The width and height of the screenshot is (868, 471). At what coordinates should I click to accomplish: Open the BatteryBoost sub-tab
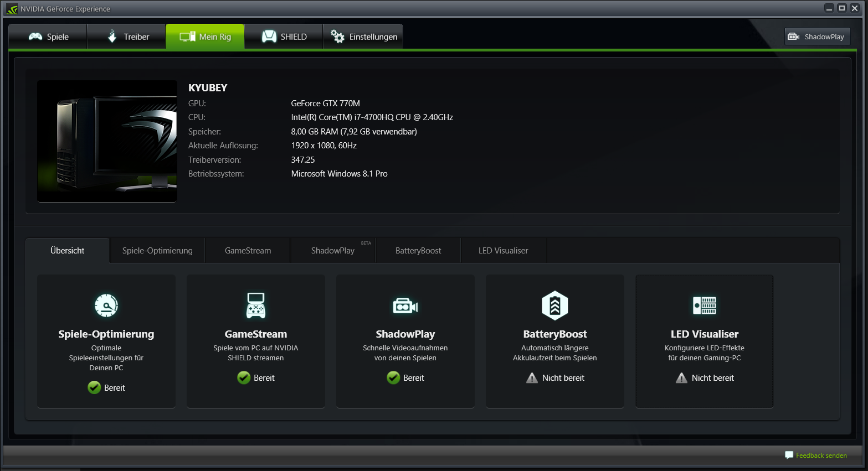[418, 251]
